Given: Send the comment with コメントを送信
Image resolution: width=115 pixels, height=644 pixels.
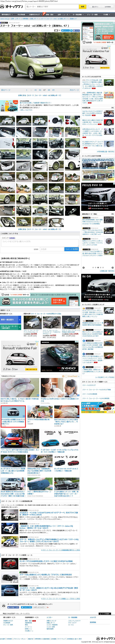Looking at the screenshot, I should (72, 249).
